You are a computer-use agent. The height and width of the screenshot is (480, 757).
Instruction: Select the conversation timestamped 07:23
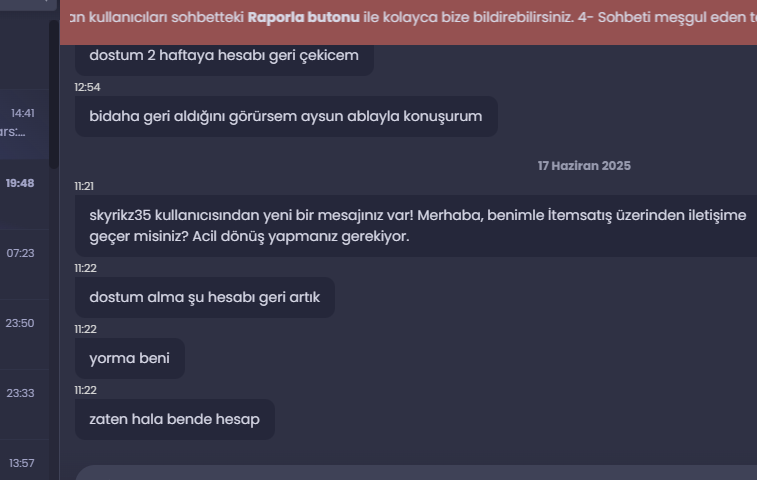pos(24,264)
